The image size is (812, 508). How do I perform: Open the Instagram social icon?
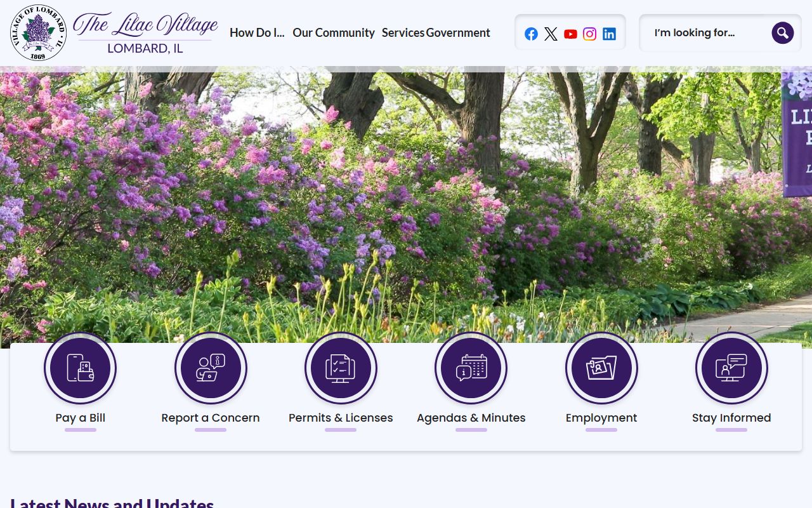pos(589,34)
